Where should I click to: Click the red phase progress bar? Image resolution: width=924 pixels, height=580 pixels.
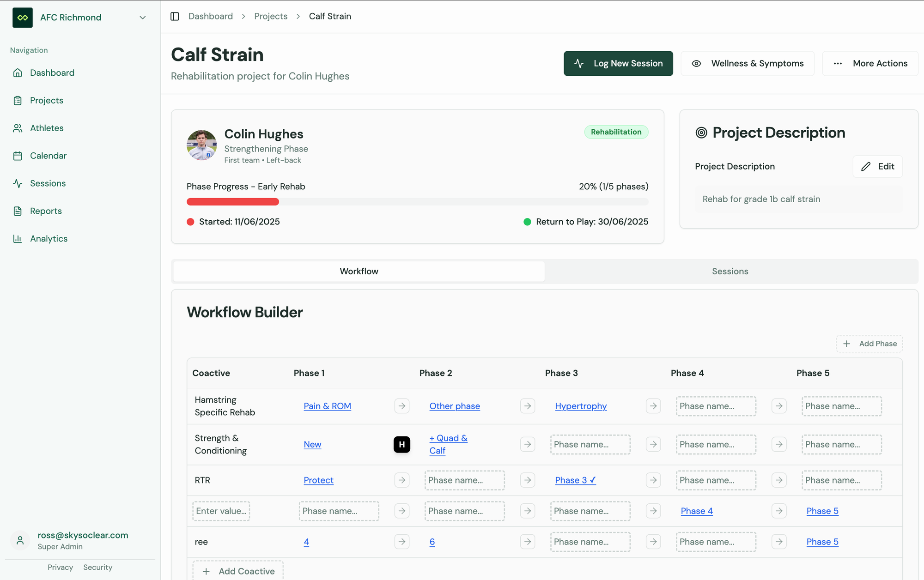(232, 202)
